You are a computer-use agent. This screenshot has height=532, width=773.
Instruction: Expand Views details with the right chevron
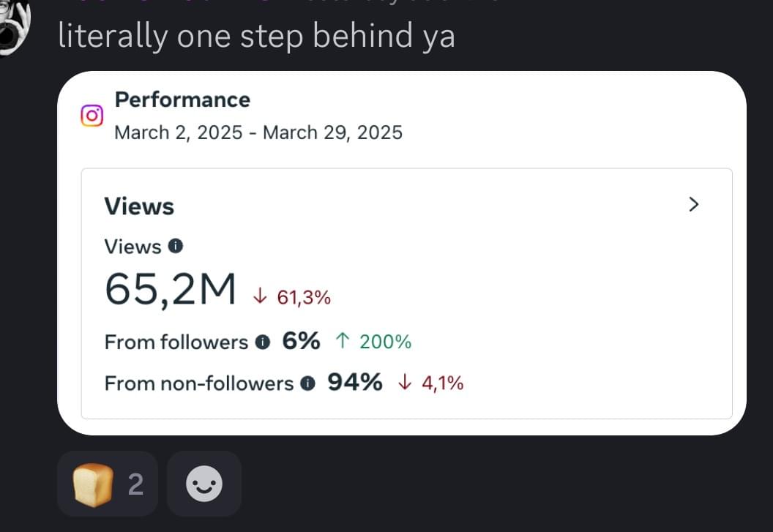point(694,205)
